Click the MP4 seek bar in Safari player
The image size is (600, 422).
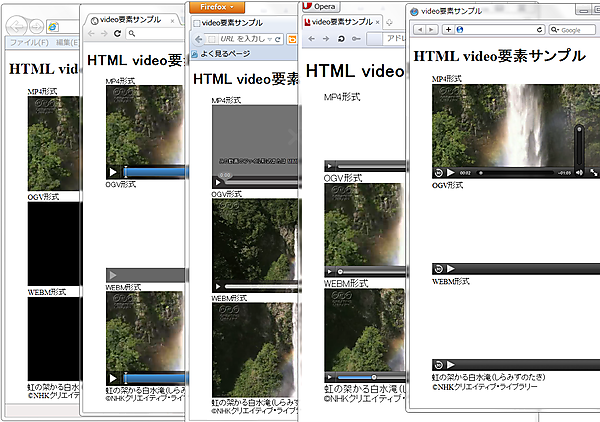(514, 173)
